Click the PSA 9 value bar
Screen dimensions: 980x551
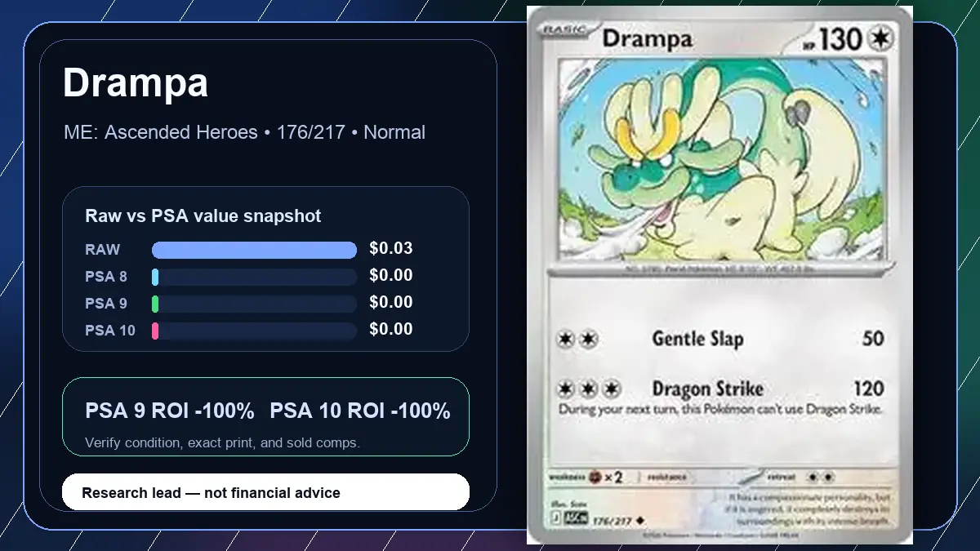(x=254, y=304)
